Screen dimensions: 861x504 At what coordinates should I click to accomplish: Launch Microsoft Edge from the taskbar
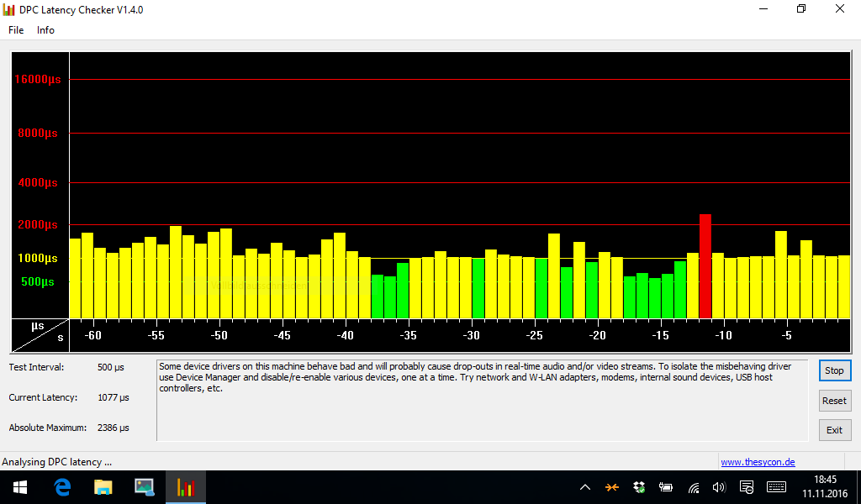(62, 487)
